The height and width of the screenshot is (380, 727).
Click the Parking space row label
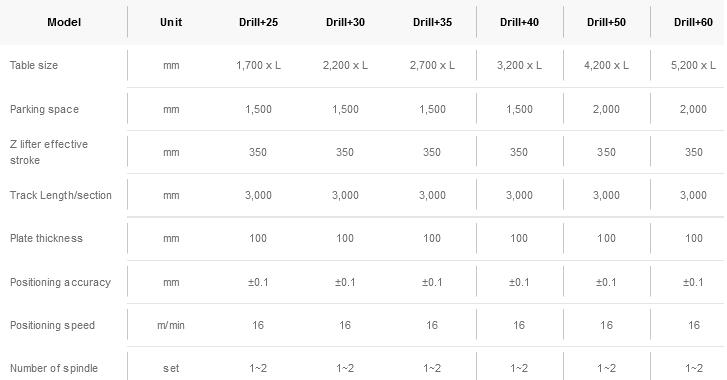coord(45,109)
